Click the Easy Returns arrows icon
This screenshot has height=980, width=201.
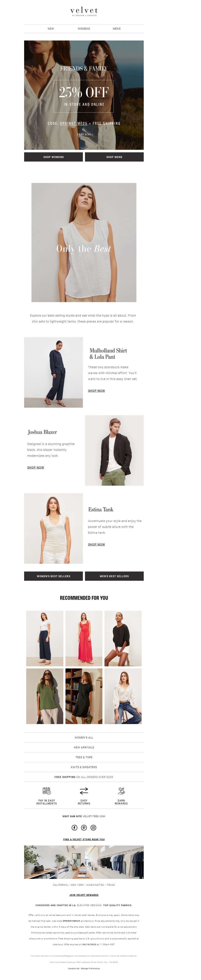pyautogui.click(x=84, y=791)
